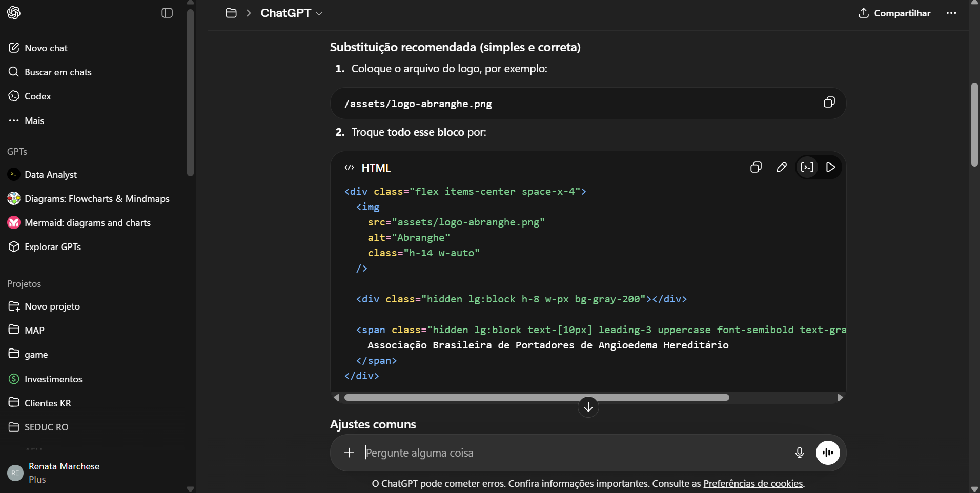Image resolution: width=980 pixels, height=493 pixels.
Task: Open the more options menu
Action: 952,13
